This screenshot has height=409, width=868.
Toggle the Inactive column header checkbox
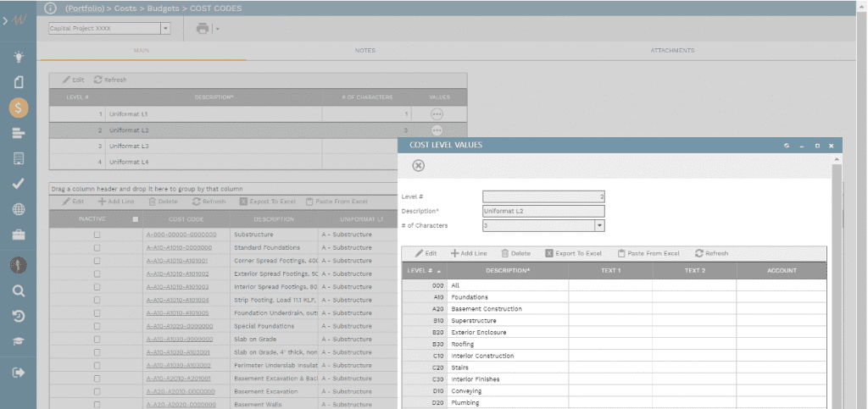pos(134,219)
